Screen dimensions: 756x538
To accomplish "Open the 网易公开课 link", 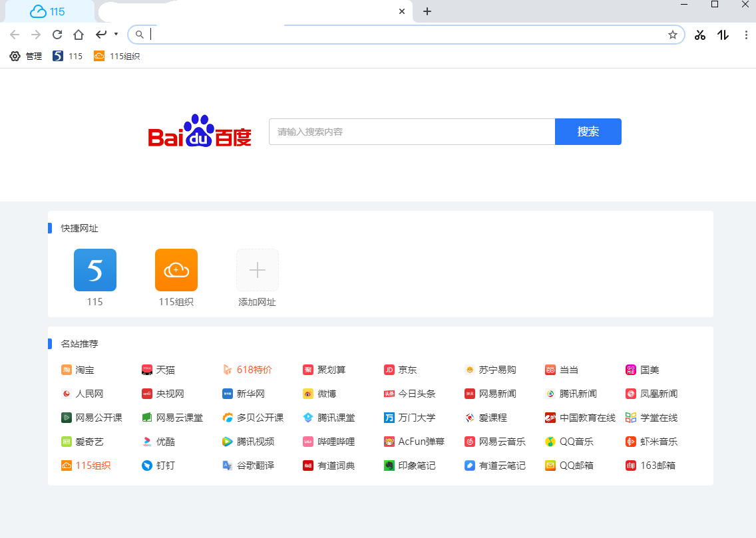I will click(92, 418).
